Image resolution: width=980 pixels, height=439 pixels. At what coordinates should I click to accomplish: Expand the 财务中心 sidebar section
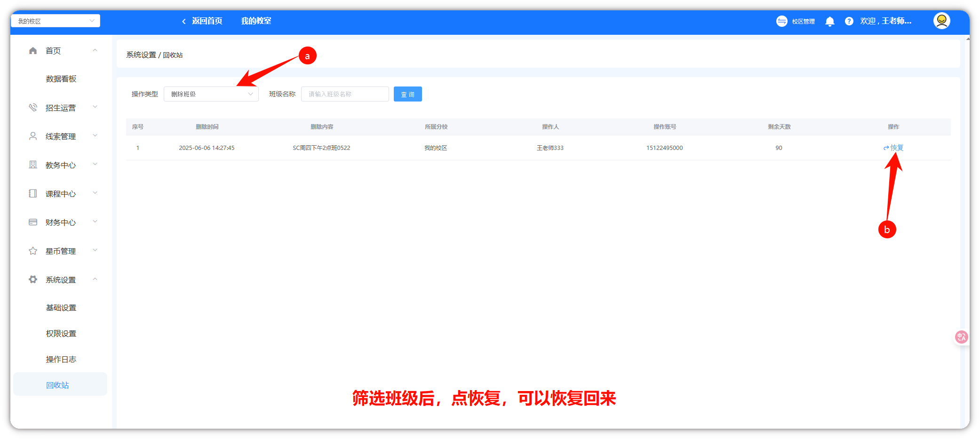tap(61, 223)
